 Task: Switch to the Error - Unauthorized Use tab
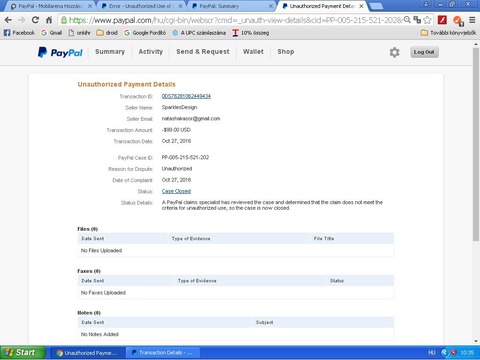click(142, 6)
